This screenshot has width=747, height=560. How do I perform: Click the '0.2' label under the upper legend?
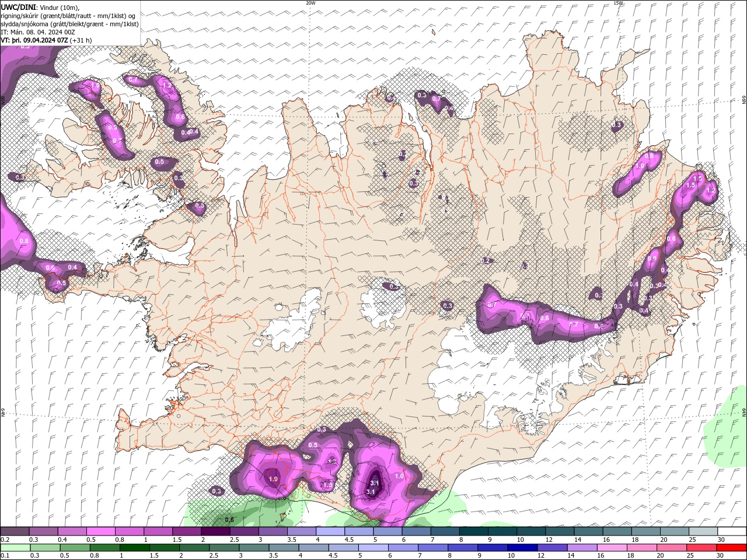(x=5, y=540)
